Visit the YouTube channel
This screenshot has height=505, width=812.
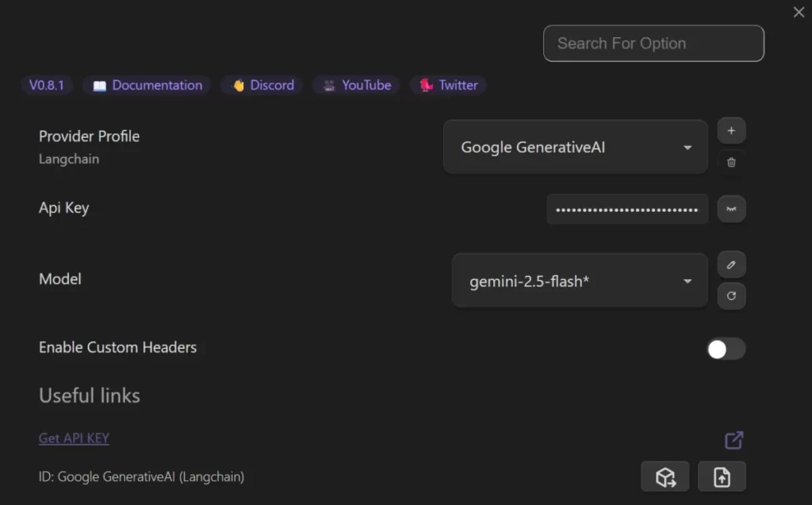356,85
